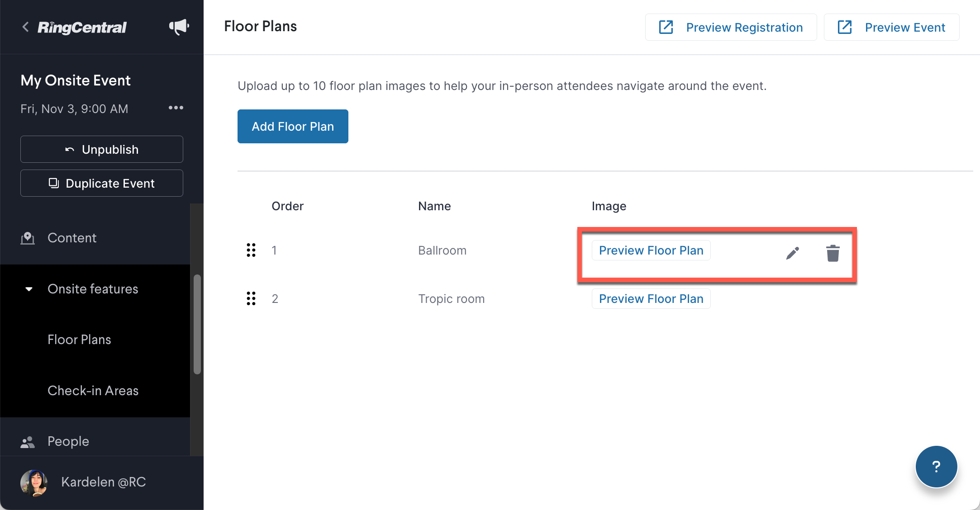This screenshot has height=510, width=980.
Task: Grab the Tropic room drag handle
Action: click(251, 298)
